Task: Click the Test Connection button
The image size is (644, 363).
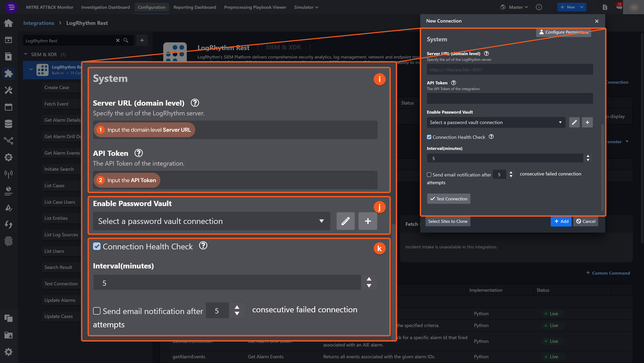Action: [448, 199]
